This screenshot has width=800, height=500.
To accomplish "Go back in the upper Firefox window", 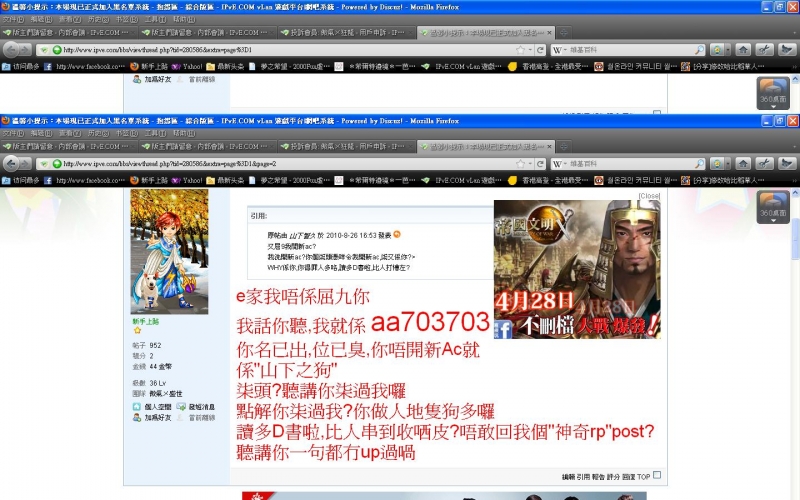I will [12, 49].
